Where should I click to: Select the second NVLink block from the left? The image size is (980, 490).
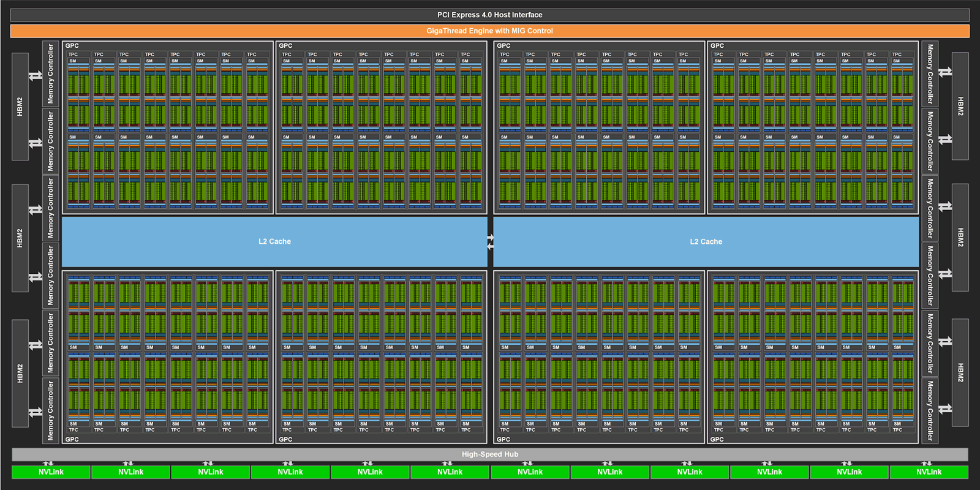[x=130, y=472]
